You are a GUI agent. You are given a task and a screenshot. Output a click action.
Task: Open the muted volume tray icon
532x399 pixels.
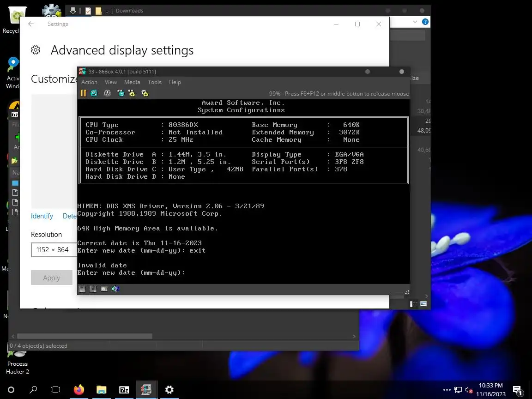(469, 390)
